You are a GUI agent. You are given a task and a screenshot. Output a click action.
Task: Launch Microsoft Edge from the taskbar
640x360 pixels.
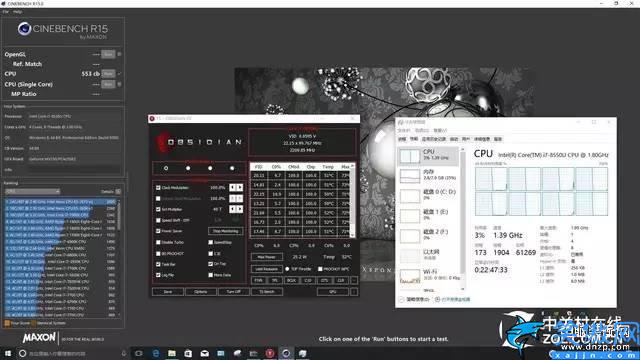(156, 353)
